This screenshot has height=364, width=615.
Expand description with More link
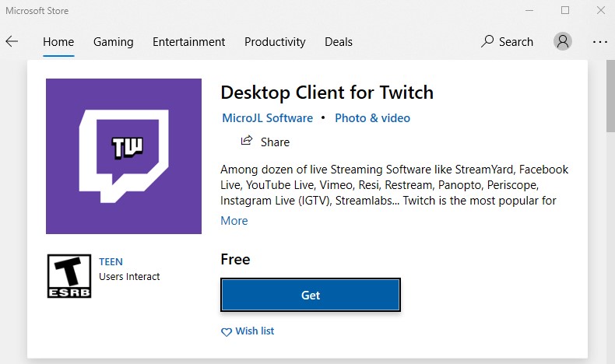click(234, 221)
